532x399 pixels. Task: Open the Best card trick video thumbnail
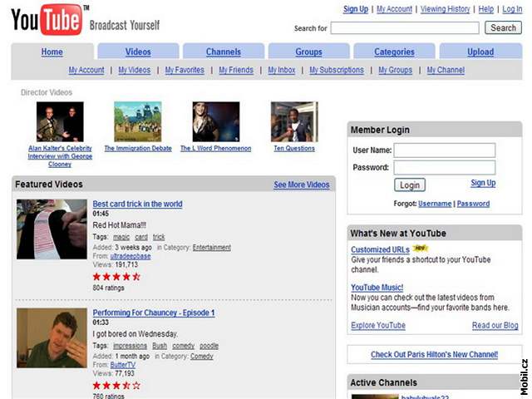(52, 229)
